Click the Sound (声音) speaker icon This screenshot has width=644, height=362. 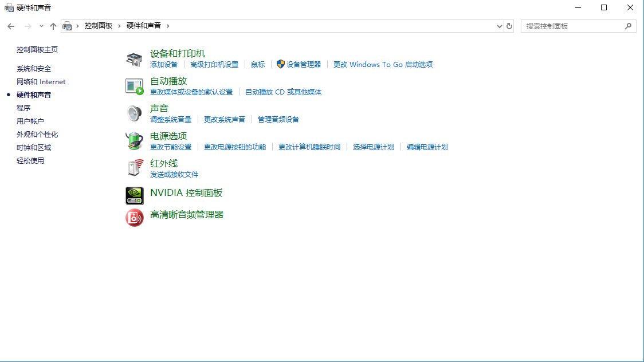134,113
